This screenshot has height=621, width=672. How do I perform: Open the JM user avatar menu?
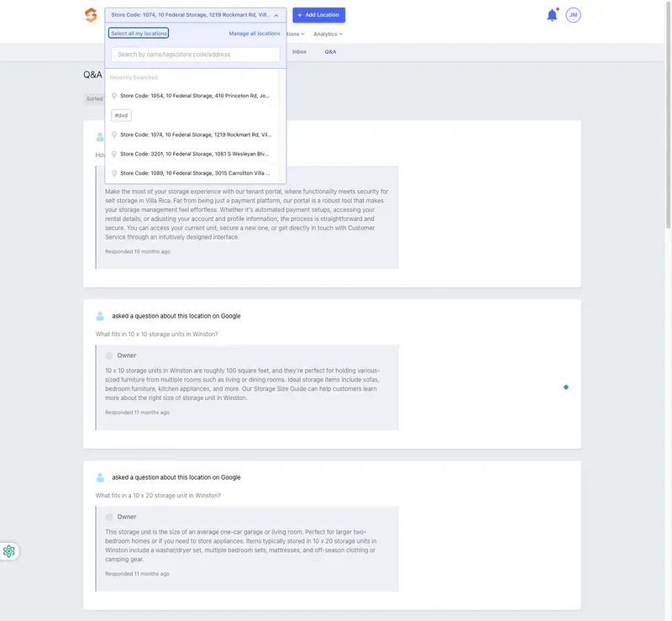pyautogui.click(x=573, y=15)
